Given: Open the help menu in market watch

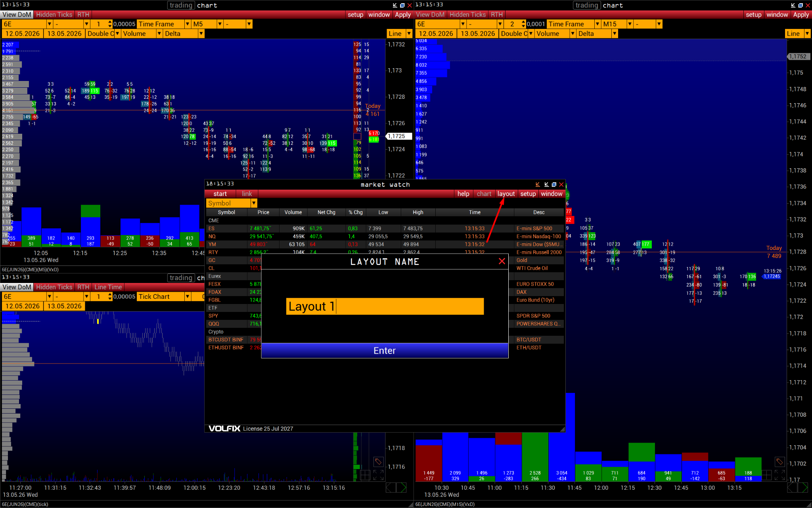Looking at the screenshot, I should point(463,194).
